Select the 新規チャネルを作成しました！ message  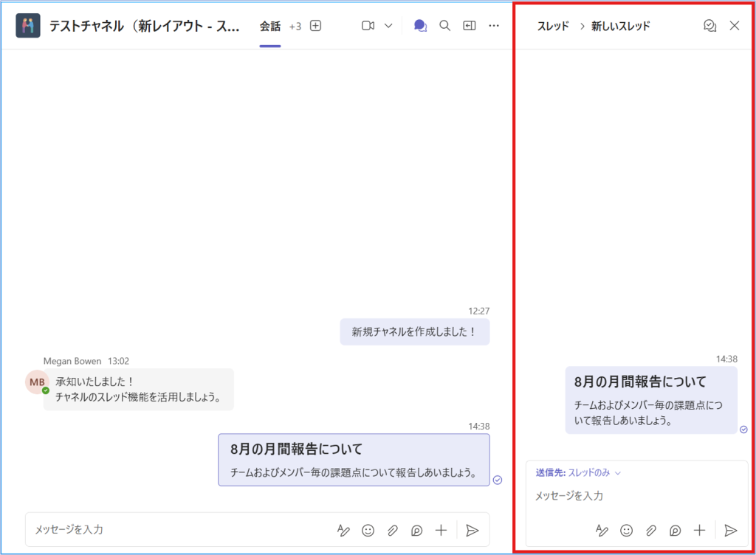(415, 332)
